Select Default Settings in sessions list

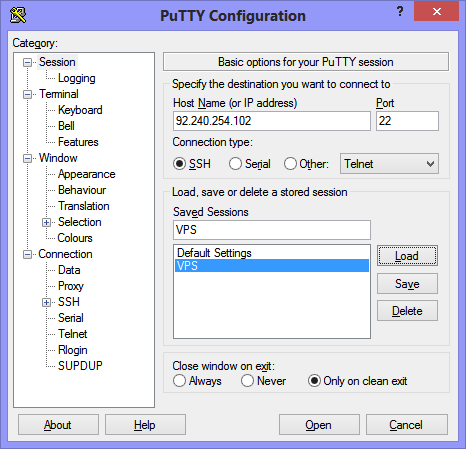pyautogui.click(x=272, y=253)
